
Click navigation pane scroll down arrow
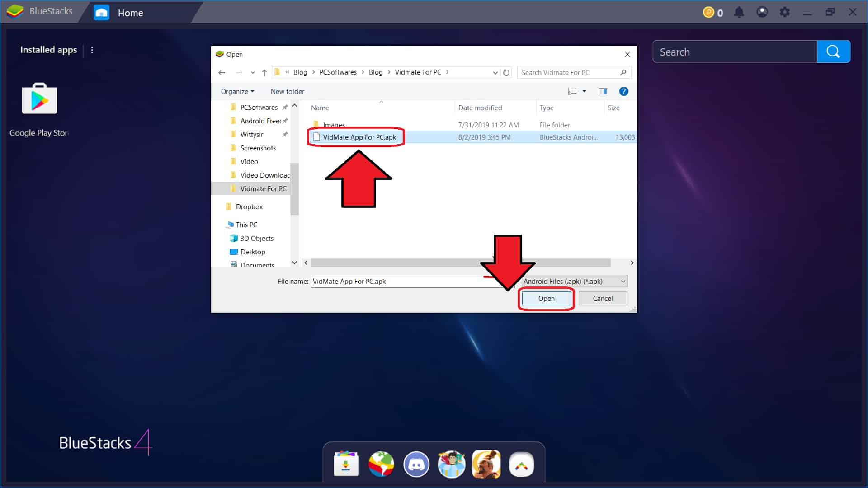(x=294, y=263)
